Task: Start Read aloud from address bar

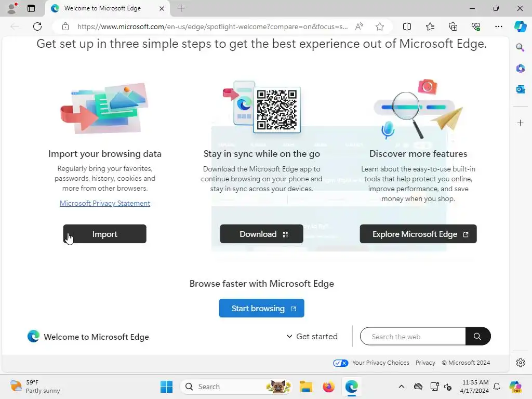Action: click(359, 26)
